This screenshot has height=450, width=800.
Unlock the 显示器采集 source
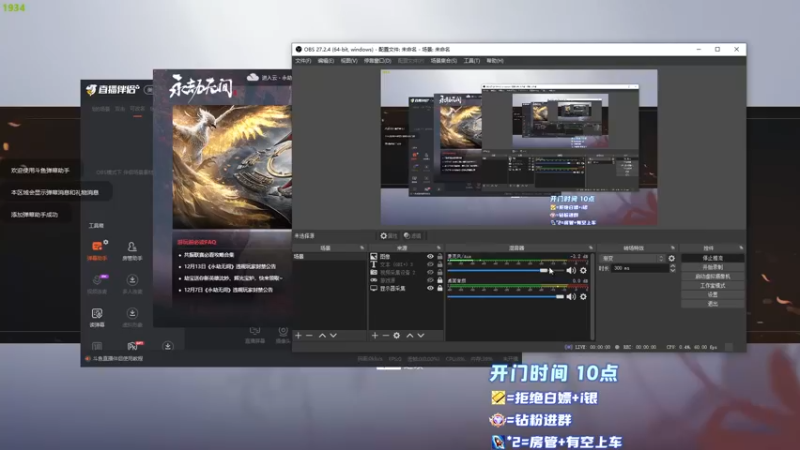440,288
